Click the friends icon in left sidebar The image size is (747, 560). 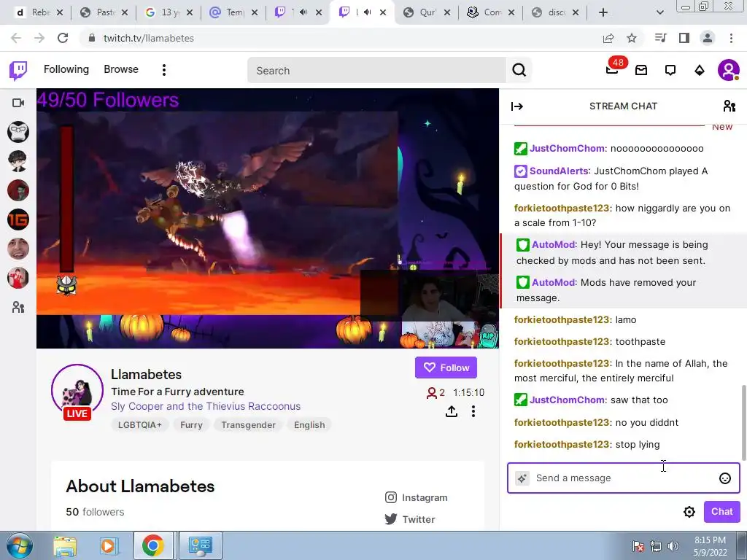coord(18,307)
